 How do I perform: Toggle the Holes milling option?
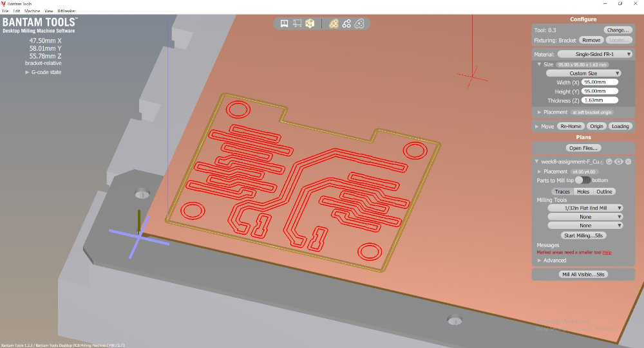(x=583, y=192)
